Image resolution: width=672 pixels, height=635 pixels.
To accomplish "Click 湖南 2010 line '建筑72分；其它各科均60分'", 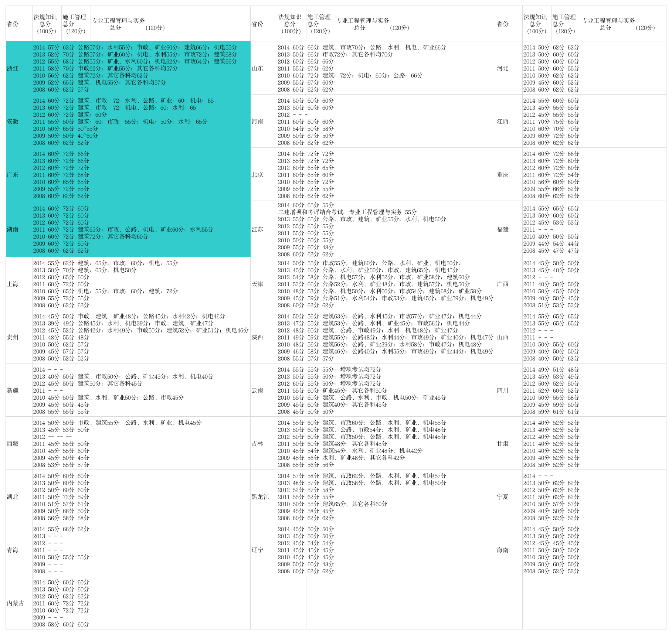I will click(91, 236).
